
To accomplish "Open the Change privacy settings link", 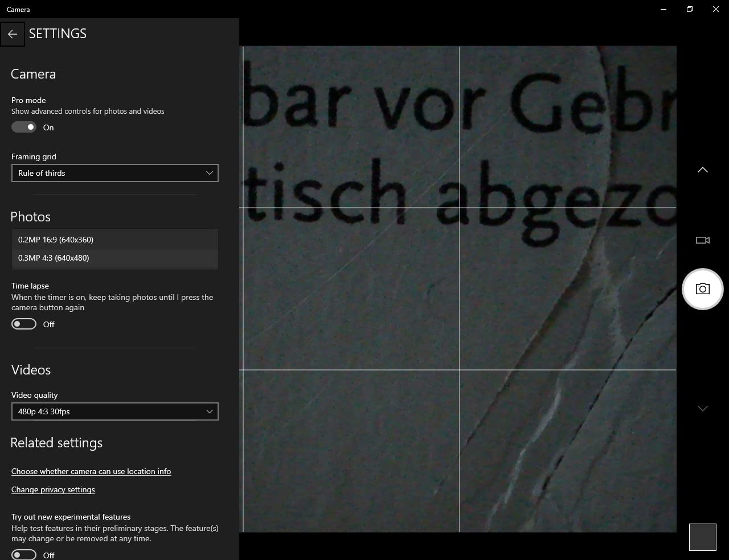I will click(53, 489).
